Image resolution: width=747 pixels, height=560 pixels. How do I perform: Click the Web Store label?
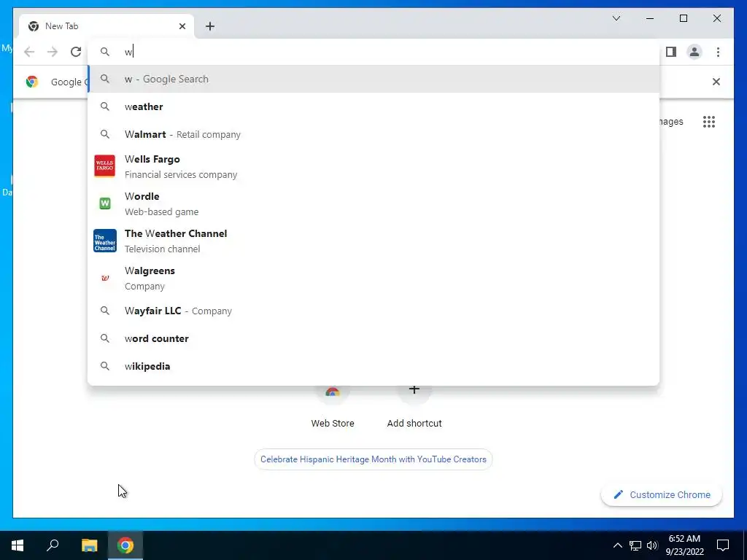click(333, 424)
